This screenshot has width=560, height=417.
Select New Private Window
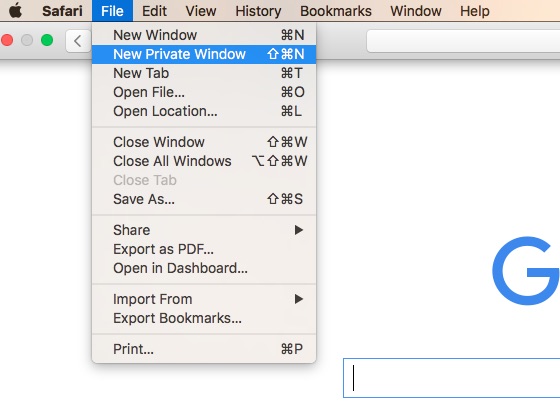point(204,54)
